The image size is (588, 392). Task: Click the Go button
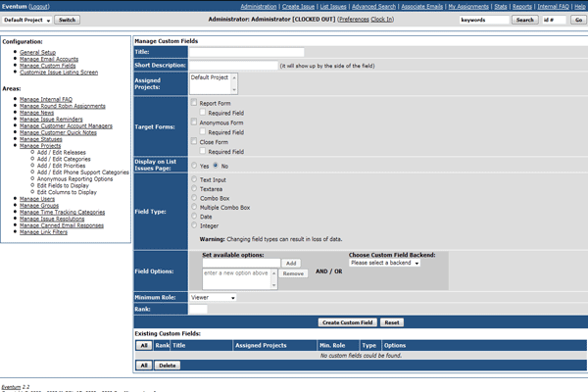coord(578,20)
